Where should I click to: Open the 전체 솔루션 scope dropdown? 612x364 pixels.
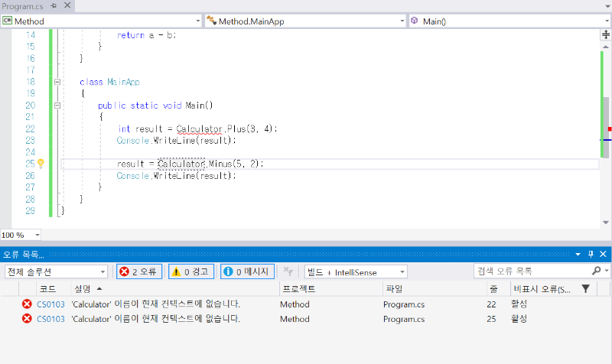tap(56, 271)
